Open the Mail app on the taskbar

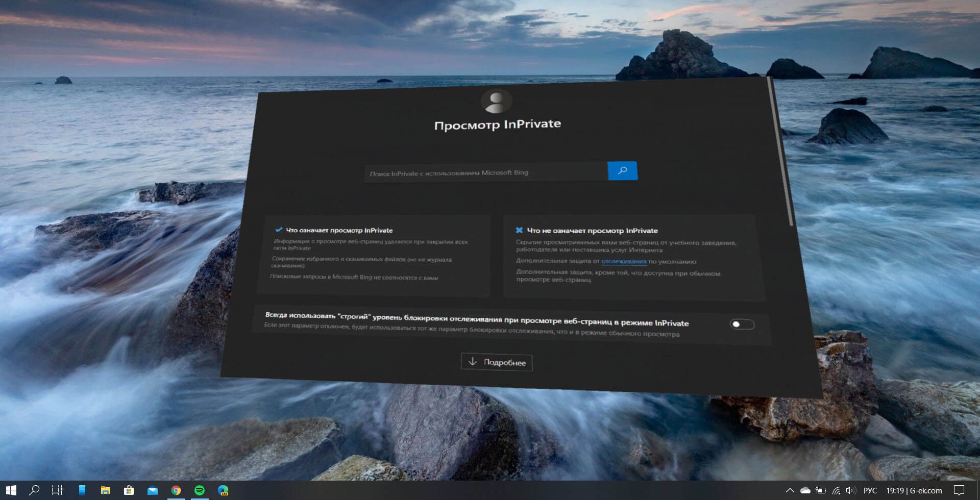153,491
